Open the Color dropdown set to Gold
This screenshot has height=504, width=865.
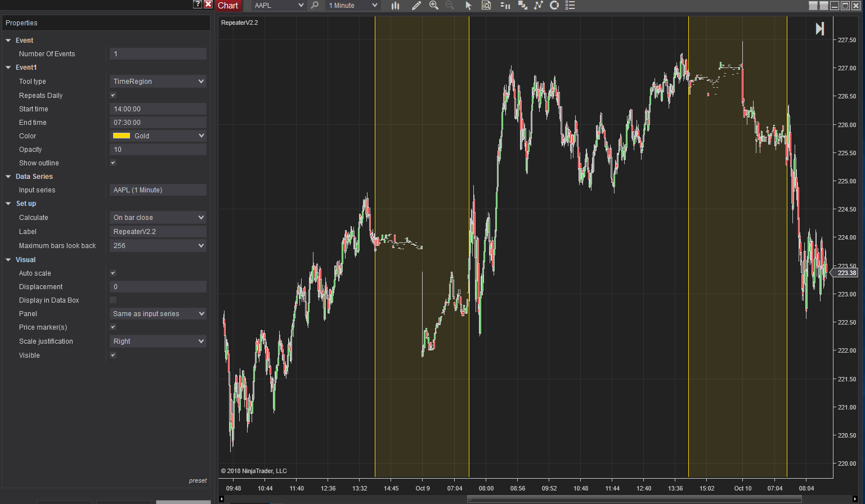click(x=158, y=136)
